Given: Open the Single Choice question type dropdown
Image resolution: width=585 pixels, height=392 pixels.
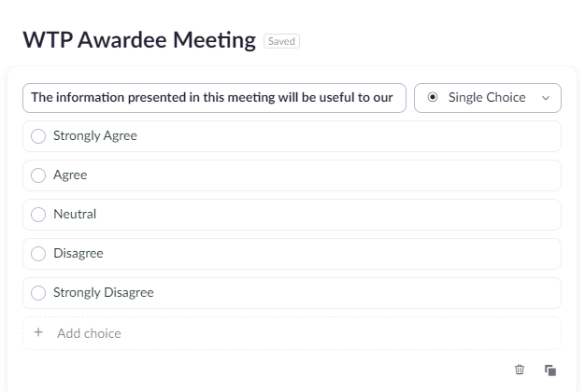Looking at the screenshot, I should tap(487, 98).
